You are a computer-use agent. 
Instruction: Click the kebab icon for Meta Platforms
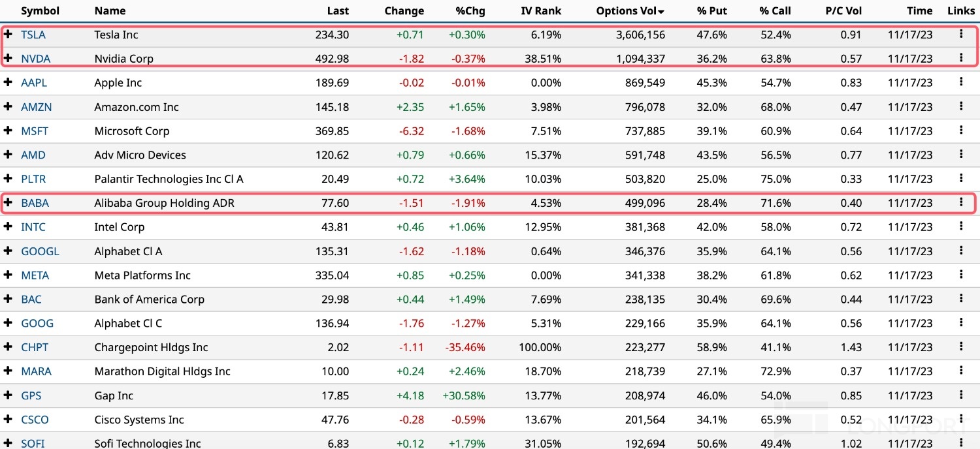[x=961, y=275]
